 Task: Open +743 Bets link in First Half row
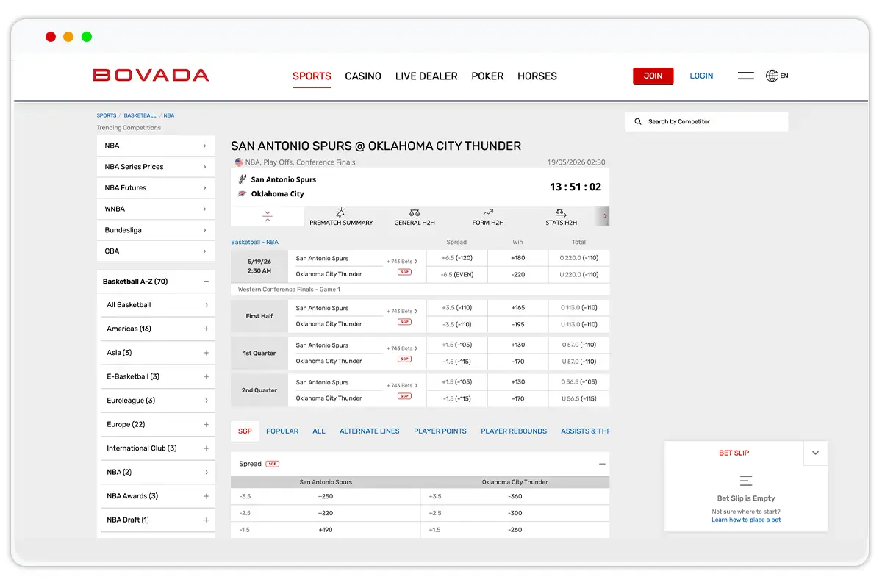pyautogui.click(x=403, y=312)
